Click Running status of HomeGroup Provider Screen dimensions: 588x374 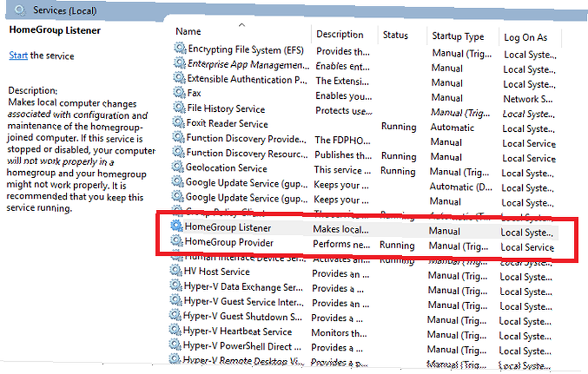click(x=397, y=245)
